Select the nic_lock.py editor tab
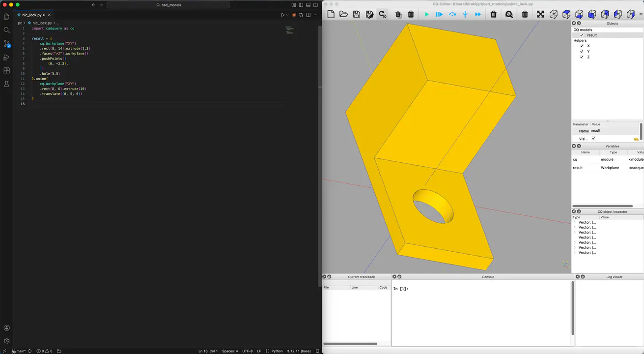Screen dimensions: 644x354 click(32, 15)
